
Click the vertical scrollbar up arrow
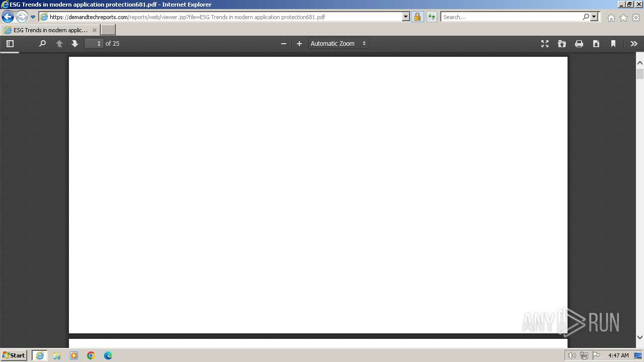[640, 63]
